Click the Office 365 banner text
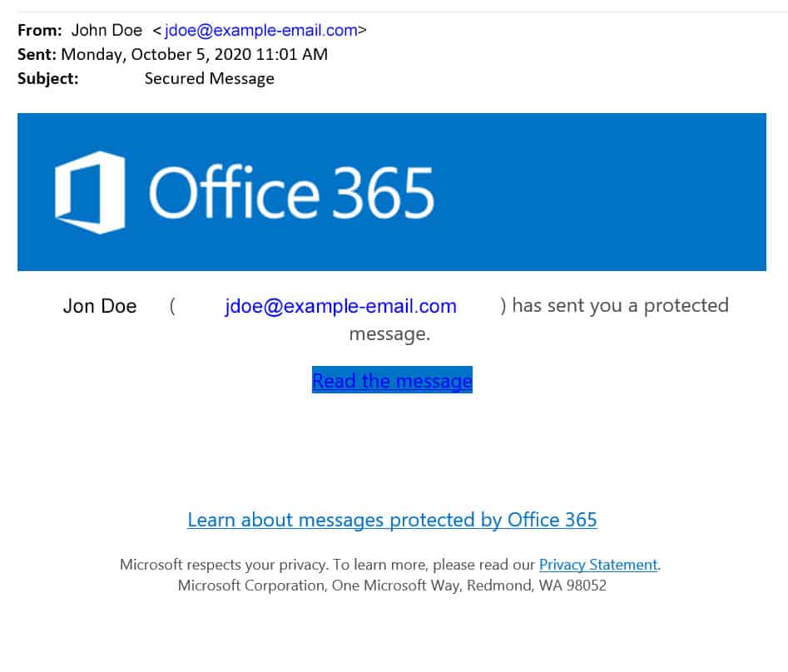Image resolution: width=788 pixels, height=672 pixels. click(x=291, y=192)
